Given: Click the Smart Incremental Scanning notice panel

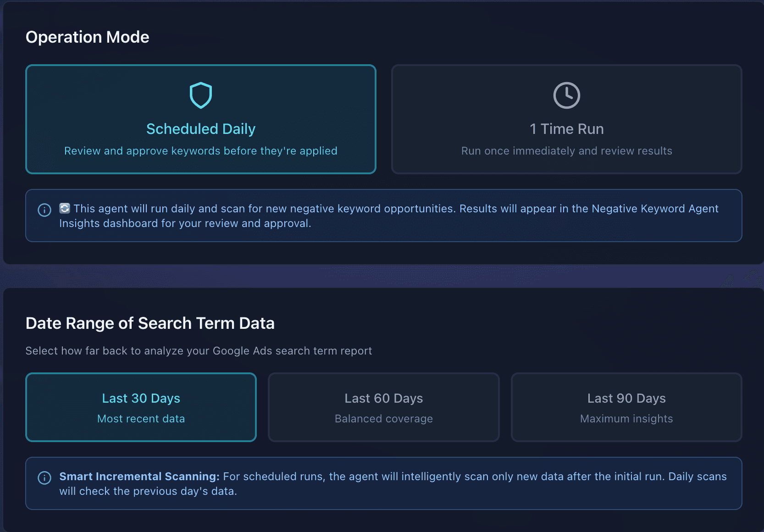Looking at the screenshot, I should pos(384,483).
